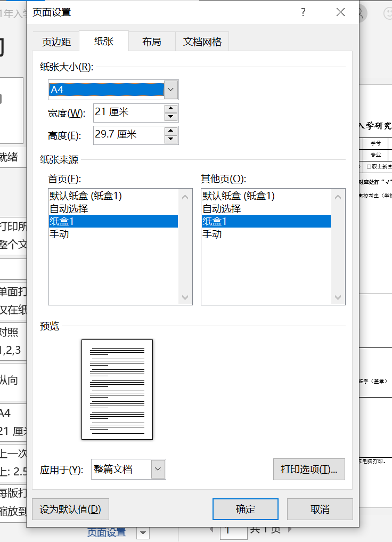
Task: Select the 纸张 tab
Action: (104, 41)
